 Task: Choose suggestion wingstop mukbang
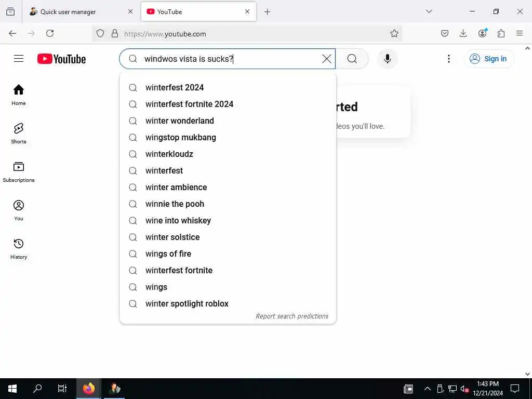point(228,137)
